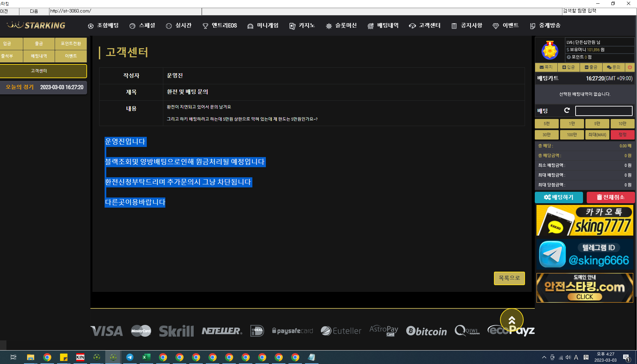Click the STARKING logo

(36, 26)
